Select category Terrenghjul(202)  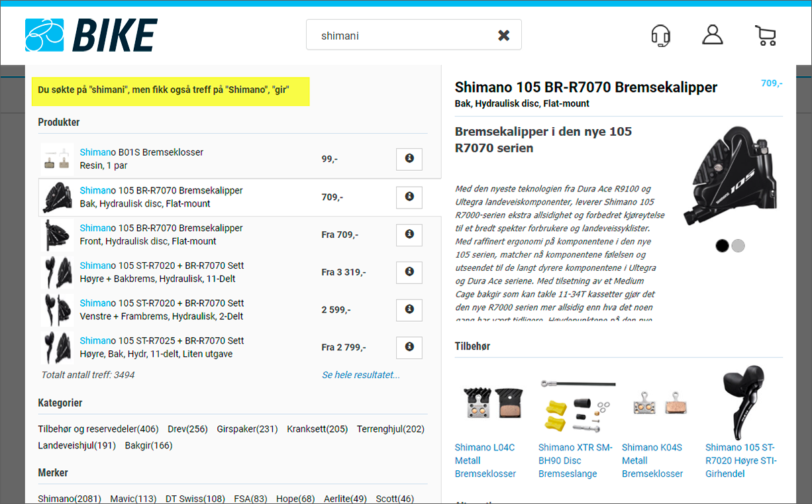point(391,429)
